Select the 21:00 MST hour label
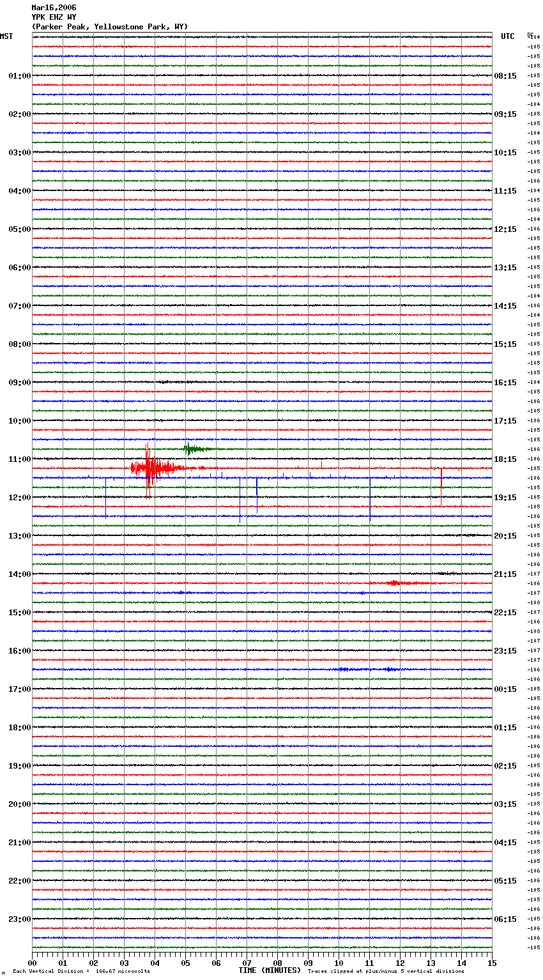Viewport: 543px width, 980px height. point(19,843)
